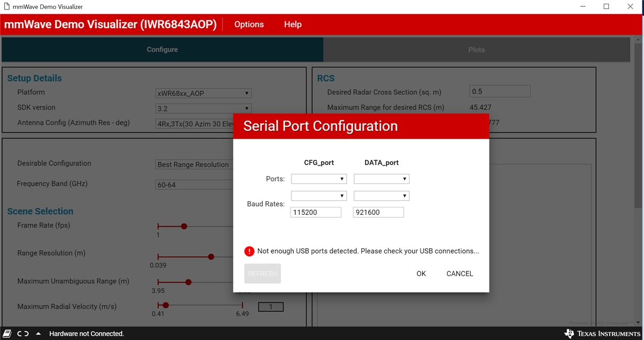Click the Maximum Unambiguous Range slider handle

pyautogui.click(x=188, y=282)
